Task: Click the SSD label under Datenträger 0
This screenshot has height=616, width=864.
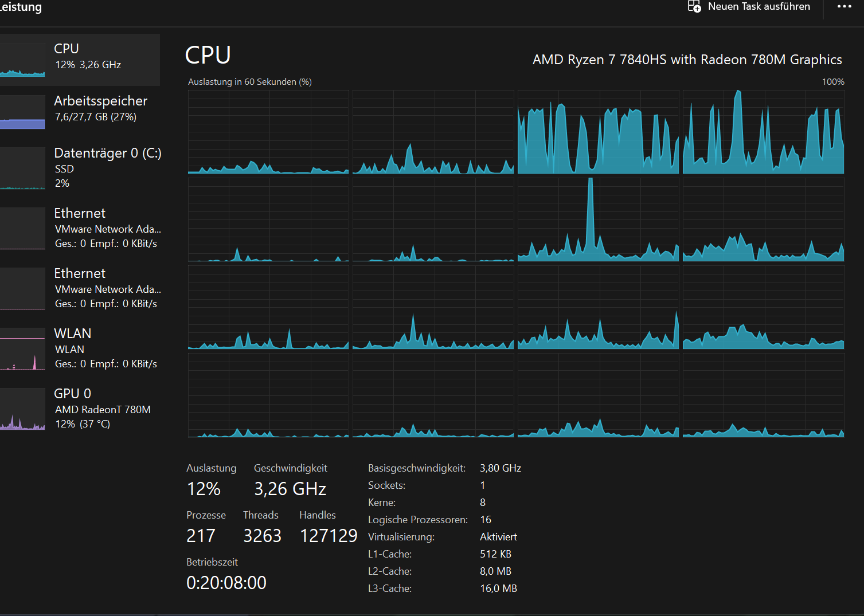Action: (x=64, y=169)
